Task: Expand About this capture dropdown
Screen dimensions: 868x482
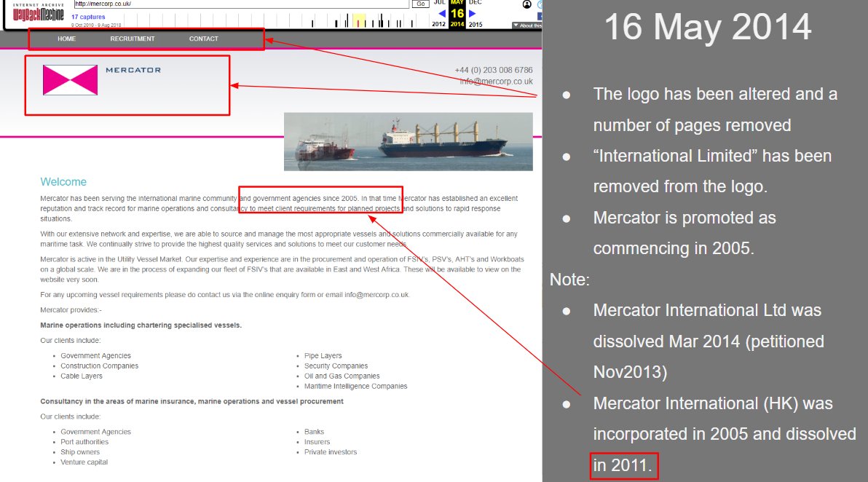Action: tap(527, 25)
